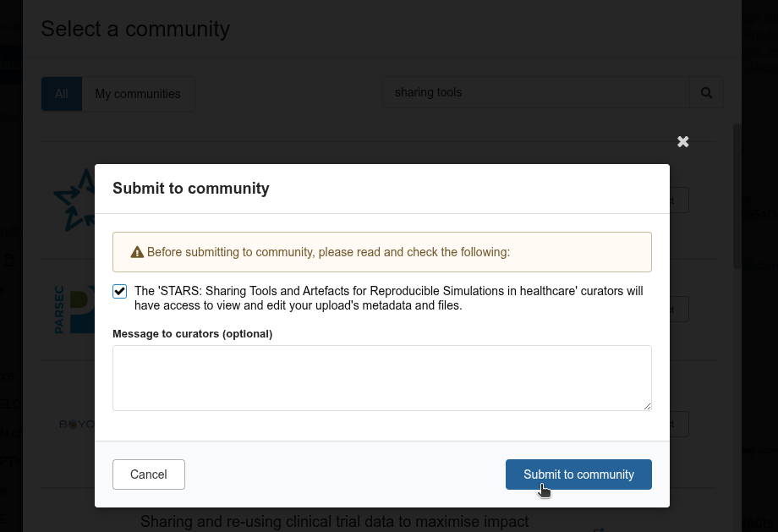
Task: Uncheck the curators access agreement checkbox
Action: pyautogui.click(x=120, y=292)
